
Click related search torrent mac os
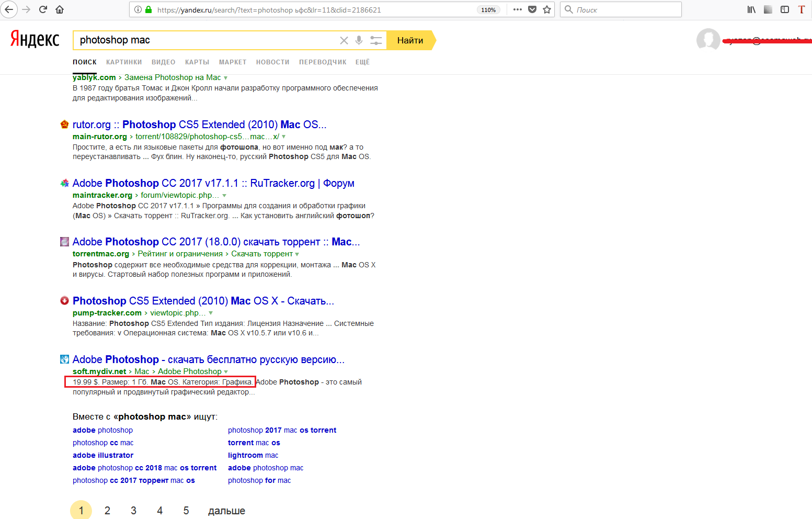254,443
